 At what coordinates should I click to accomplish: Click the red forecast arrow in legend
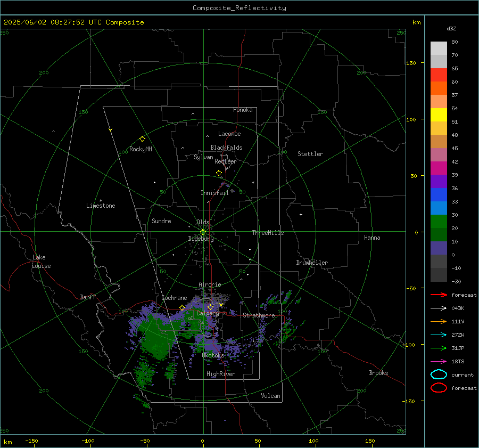click(x=439, y=295)
